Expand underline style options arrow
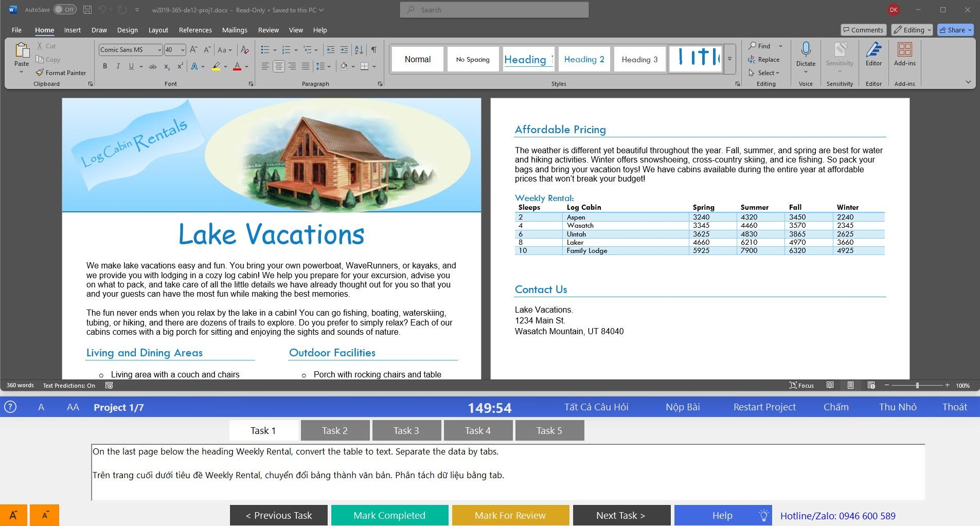This screenshot has width=980, height=526. pyautogui.click(x=141, y=66)
